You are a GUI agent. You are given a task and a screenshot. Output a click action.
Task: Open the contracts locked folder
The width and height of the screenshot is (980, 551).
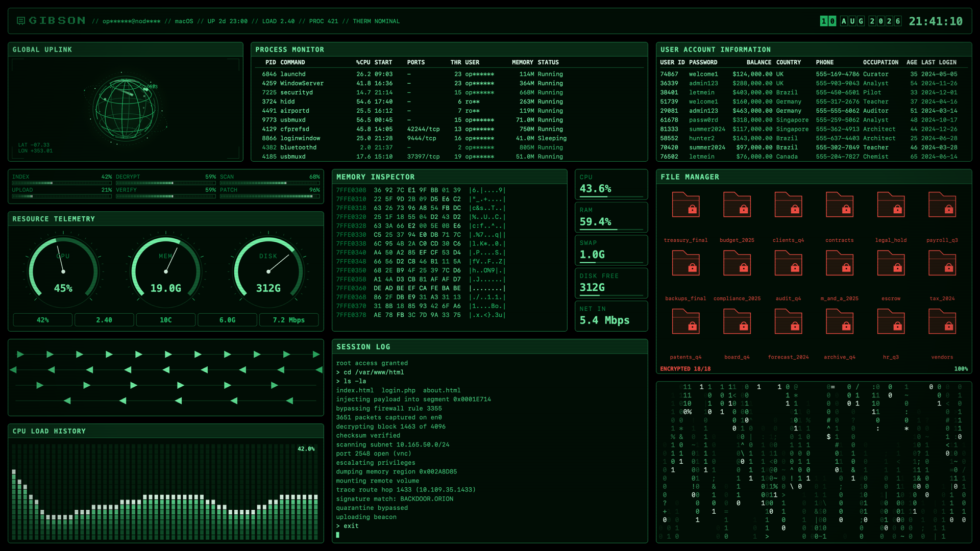[x=840, y=205]
